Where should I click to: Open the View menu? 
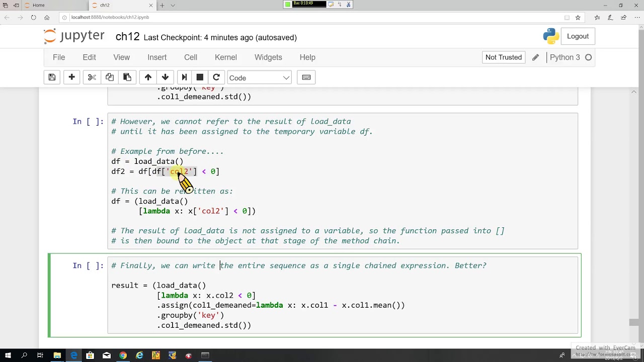pyautogui.click(x=121, y=57)
